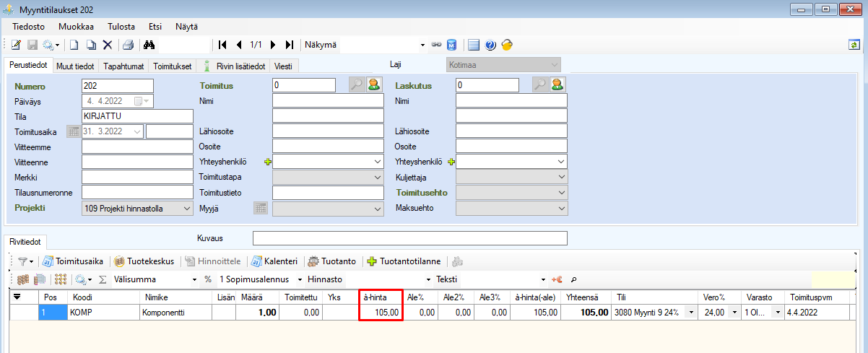Expand the Projekti dropdown
868x353 pixels.
[186, 209]
